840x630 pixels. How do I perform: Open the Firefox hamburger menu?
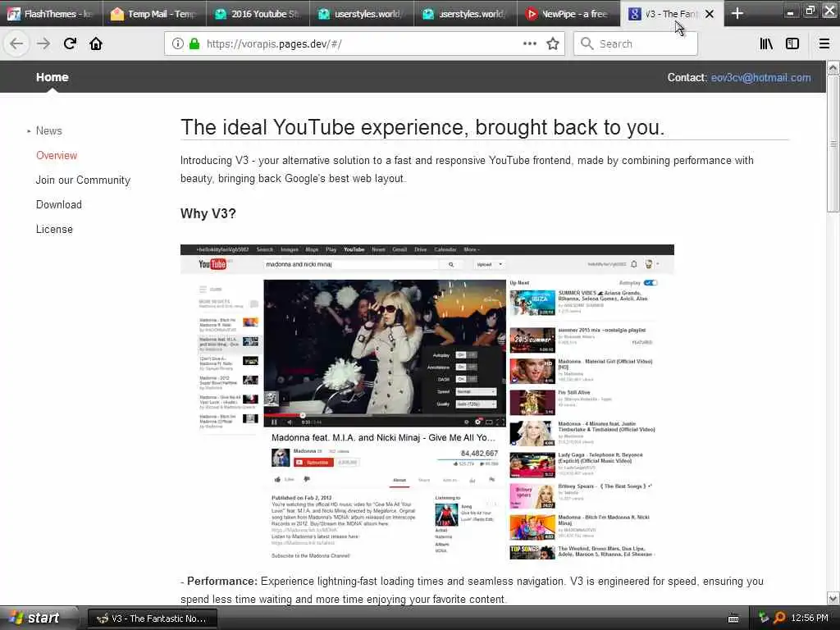pos(824,43)
